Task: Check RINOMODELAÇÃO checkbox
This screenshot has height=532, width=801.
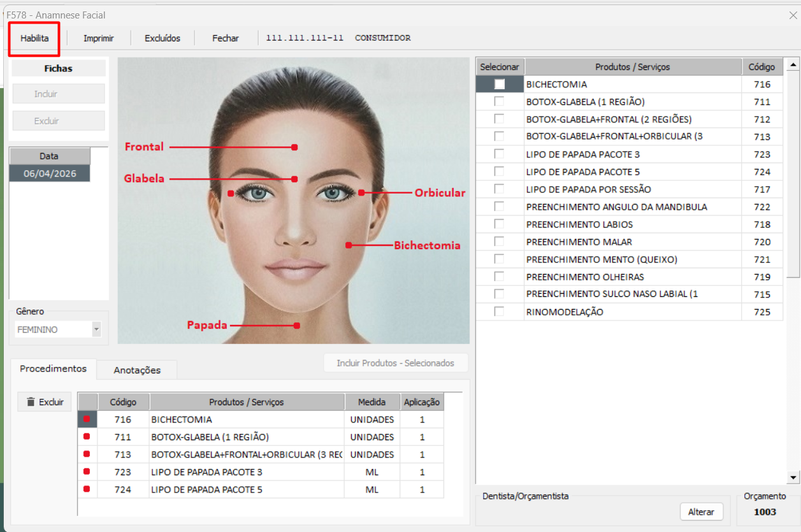Action: (x=499, y=312)
